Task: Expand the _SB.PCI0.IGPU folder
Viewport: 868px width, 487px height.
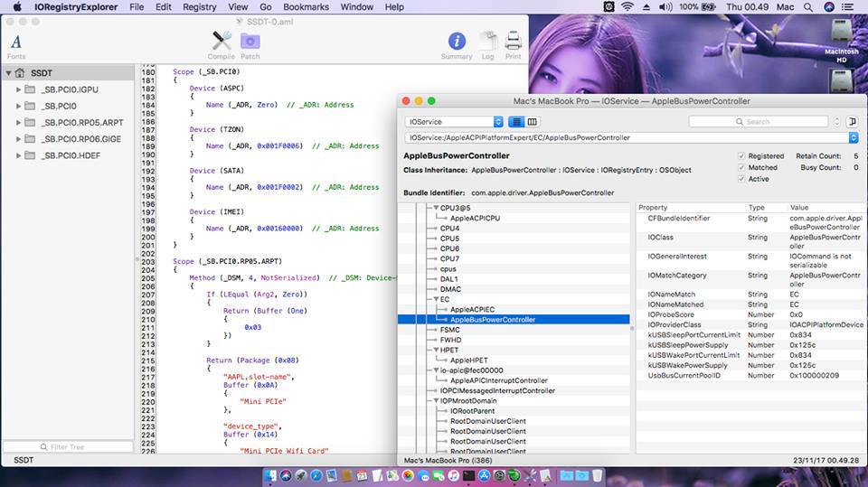Action: coord(18,89)
